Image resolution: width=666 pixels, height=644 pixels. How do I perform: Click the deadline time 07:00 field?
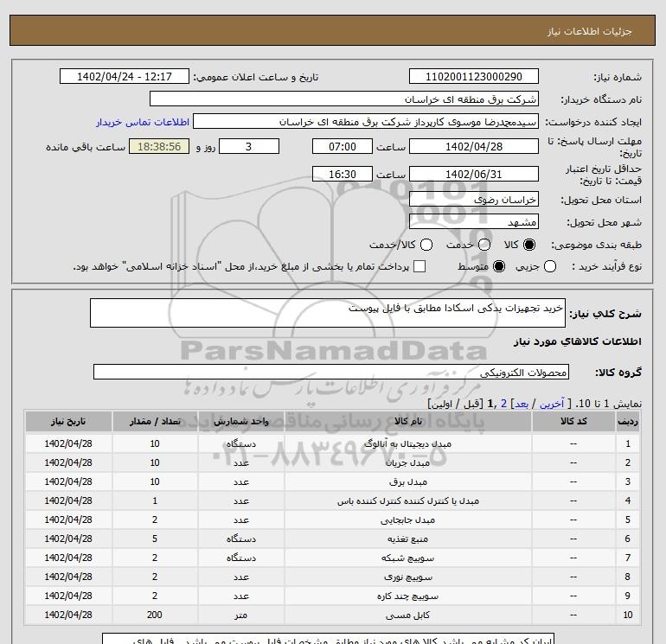pos(343,146)
